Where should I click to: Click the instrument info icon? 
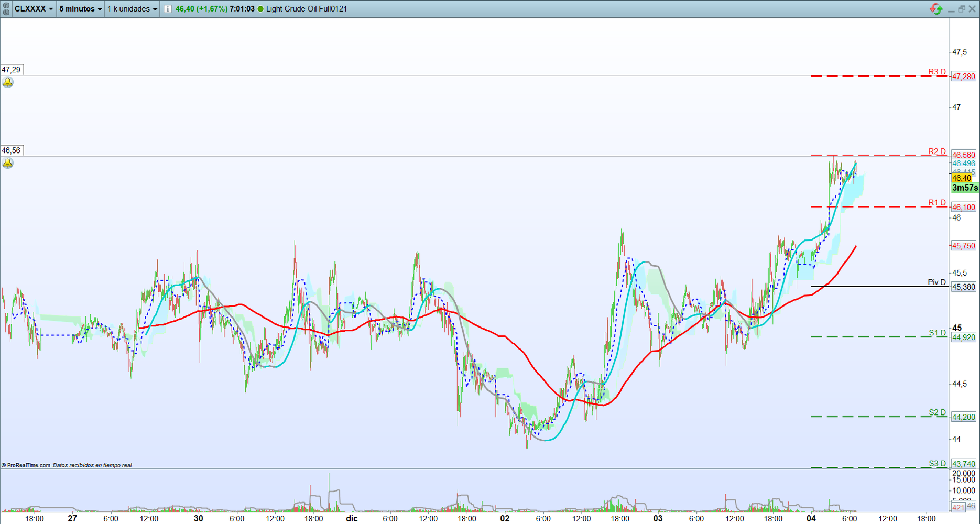[167, 9]
